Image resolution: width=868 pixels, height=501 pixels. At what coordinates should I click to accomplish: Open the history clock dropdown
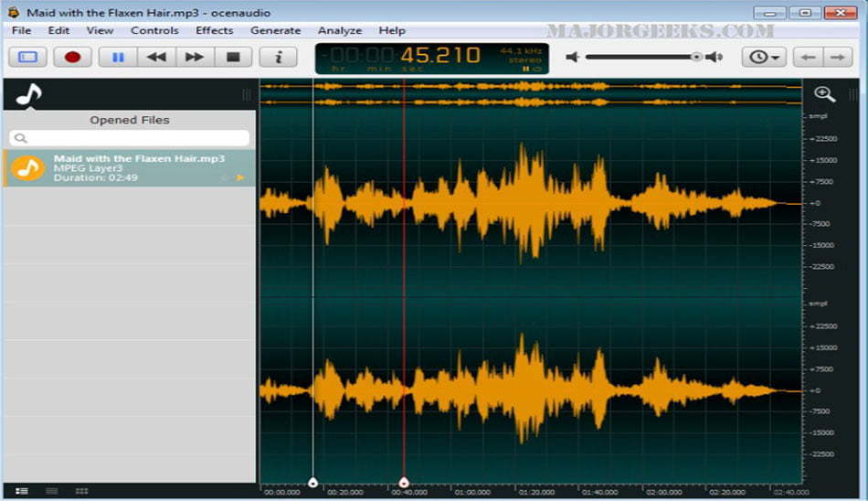pyautogui.click(x=764, y=57)
